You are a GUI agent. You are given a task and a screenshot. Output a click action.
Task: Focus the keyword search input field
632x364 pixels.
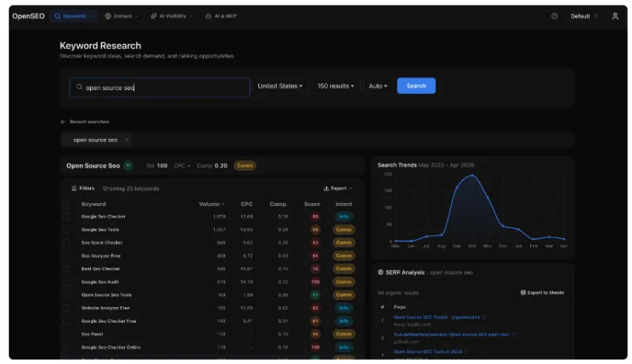[160, 88]
